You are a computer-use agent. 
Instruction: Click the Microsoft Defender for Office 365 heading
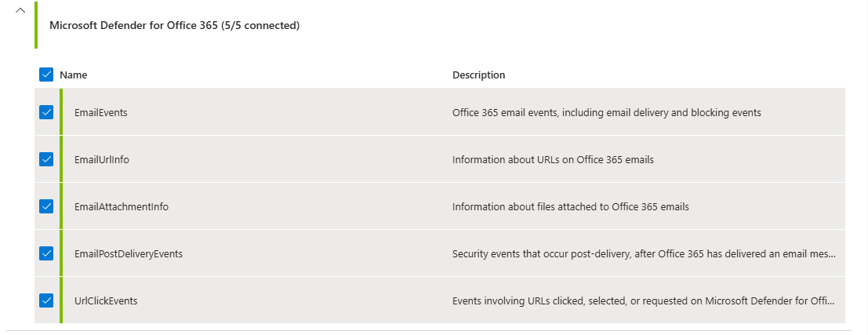coord(174,25)
